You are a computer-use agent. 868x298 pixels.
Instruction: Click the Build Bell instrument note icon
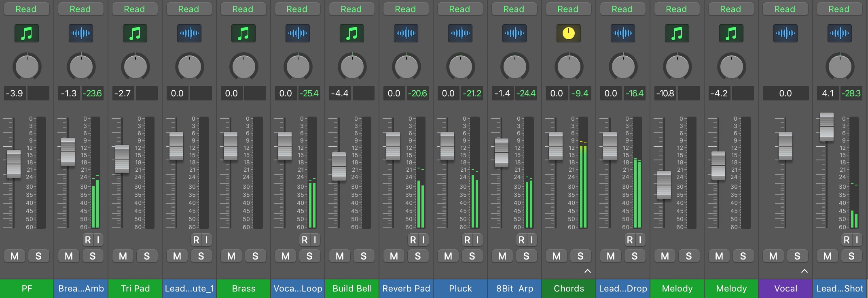352,33
